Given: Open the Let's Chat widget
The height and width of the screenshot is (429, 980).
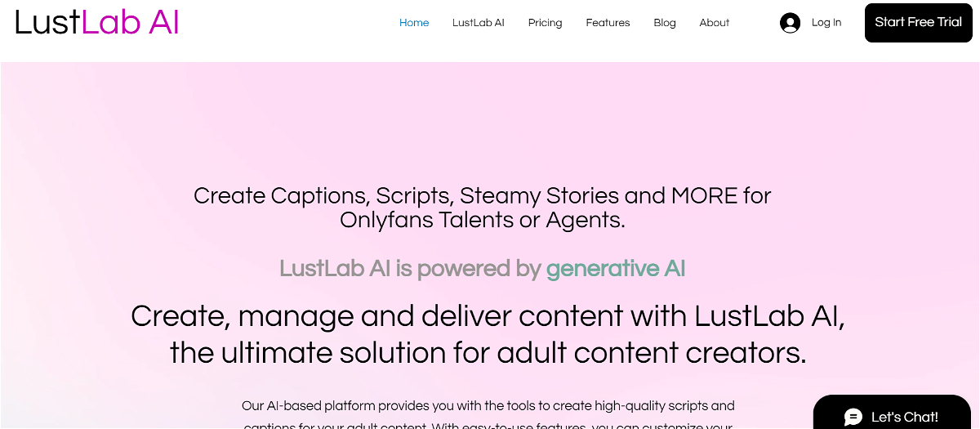Looking at the screenshot, I should point(904,417).
